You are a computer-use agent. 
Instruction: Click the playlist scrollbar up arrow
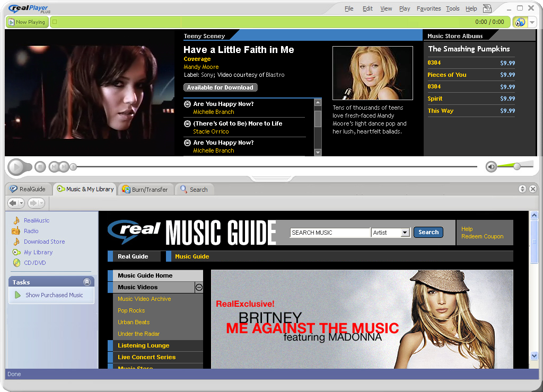[318, 102]
